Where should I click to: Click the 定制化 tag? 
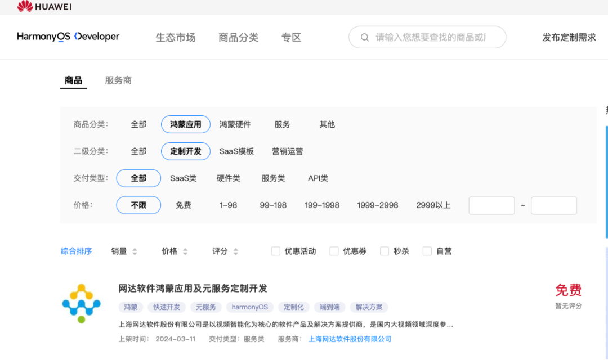[293, 307]
